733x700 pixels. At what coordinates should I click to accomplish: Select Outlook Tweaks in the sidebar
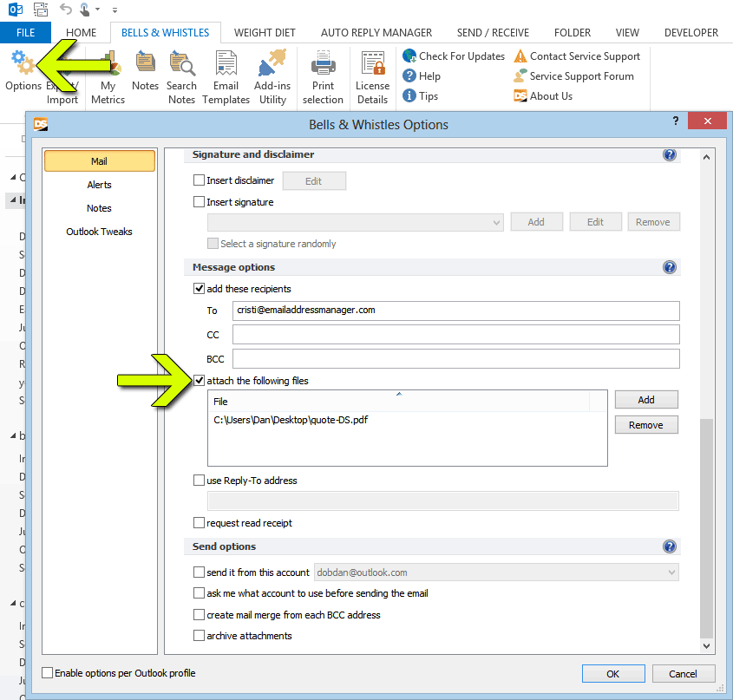[x=99, y=231]
